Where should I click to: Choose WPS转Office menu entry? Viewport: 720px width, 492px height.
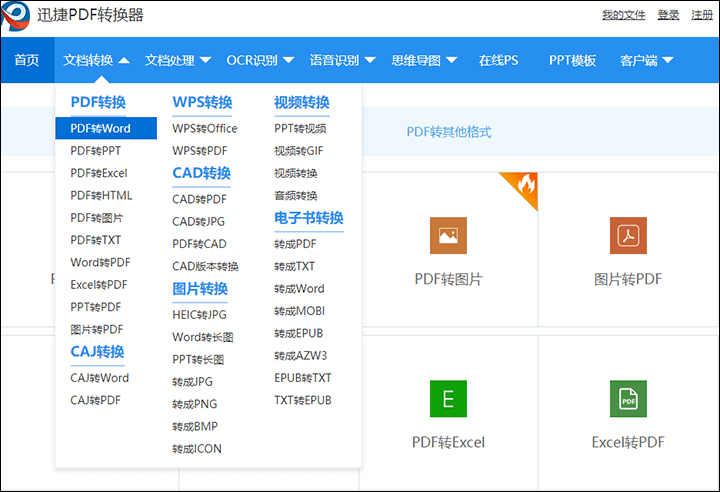[205, 129]
